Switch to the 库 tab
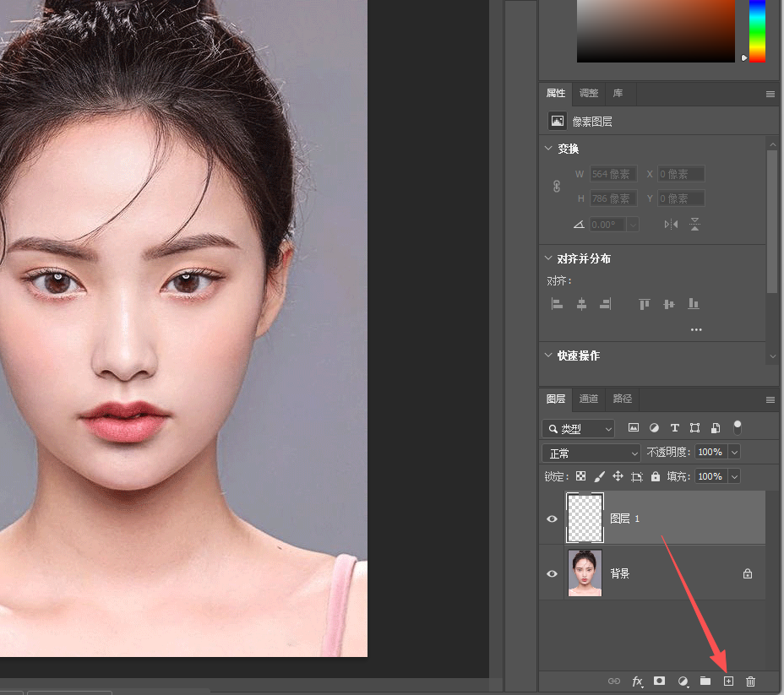The height and width of the screenshot is (695, 784). (x=618, y=94)
